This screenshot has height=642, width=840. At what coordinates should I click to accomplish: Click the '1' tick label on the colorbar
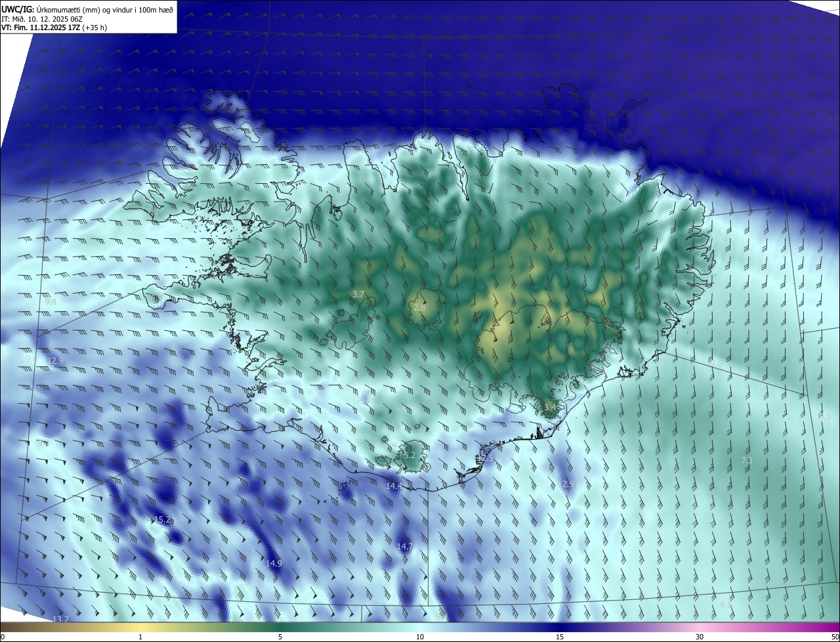[x=140, y=637]
